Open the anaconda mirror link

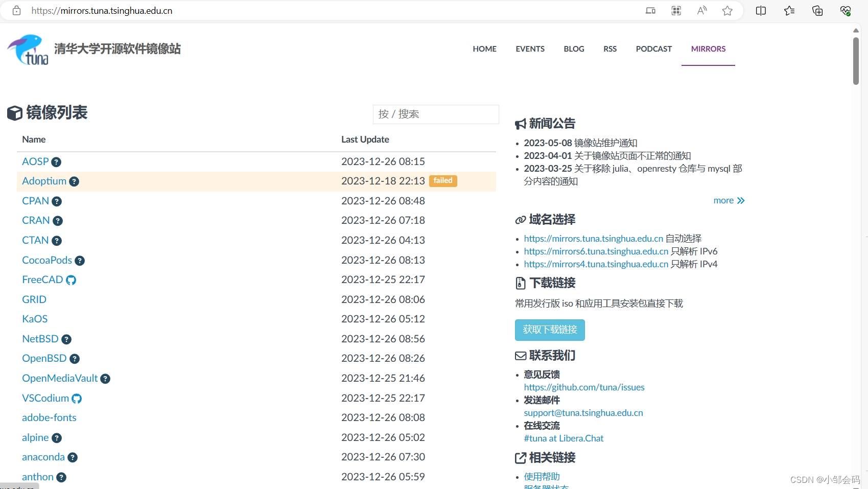tap(43, 457)
